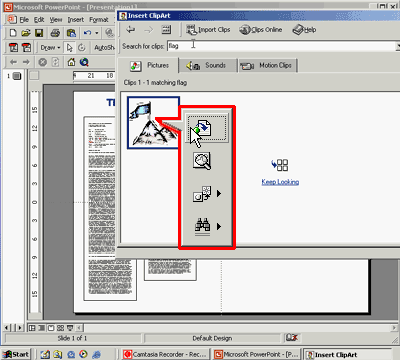The image size is (400, 360).
Task: Switch to the Sounds tab
Action: [207, 65]
